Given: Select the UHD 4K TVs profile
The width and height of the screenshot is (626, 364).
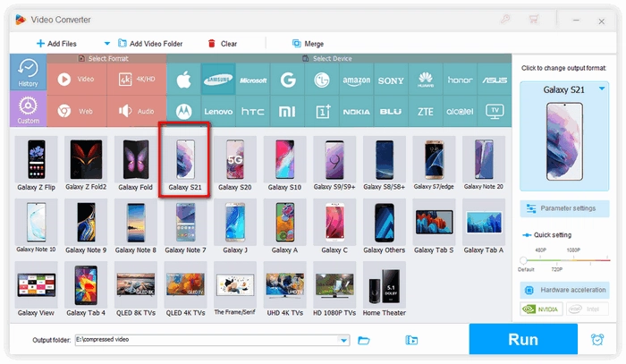Looking at the screenshot, I should coord(284,290).
